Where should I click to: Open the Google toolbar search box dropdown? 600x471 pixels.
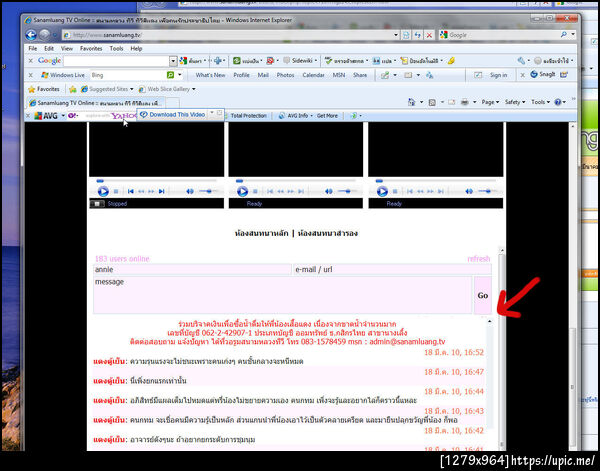click(173, 61)
